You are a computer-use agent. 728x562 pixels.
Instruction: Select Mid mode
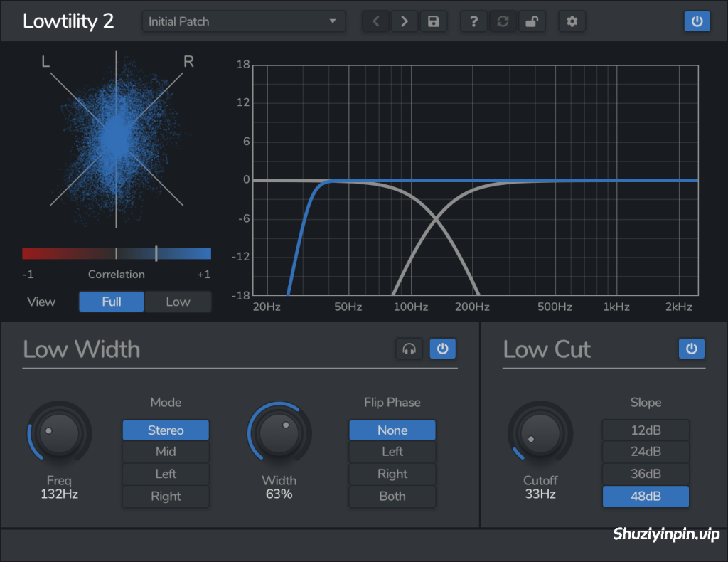pos(166,452)
